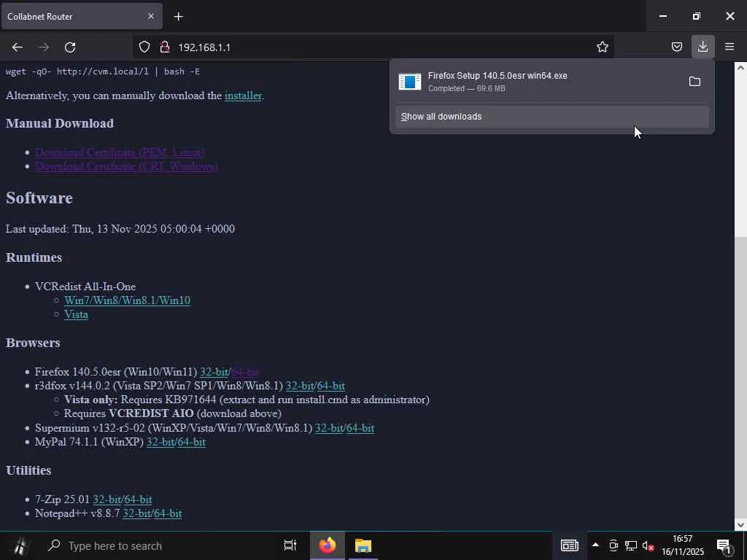Viewport: 747px width, 560px height.
Task: Click the vertical scrollbar thumb
Action: tap(740, 377)
